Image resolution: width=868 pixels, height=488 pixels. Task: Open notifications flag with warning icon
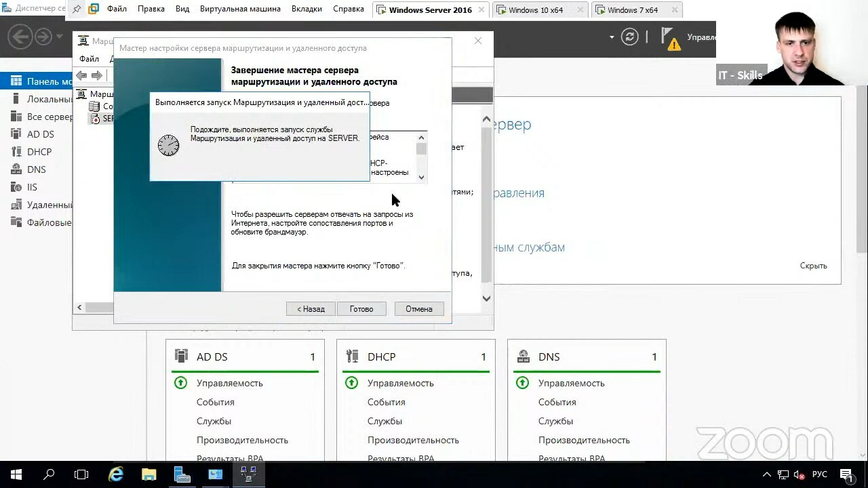point(670,39)
